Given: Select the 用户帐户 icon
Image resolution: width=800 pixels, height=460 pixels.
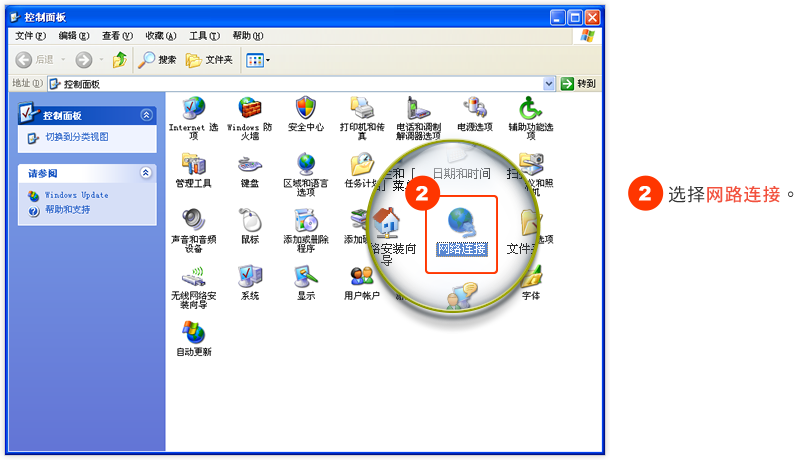Looking at the screenshot, I should coord(362,276).
